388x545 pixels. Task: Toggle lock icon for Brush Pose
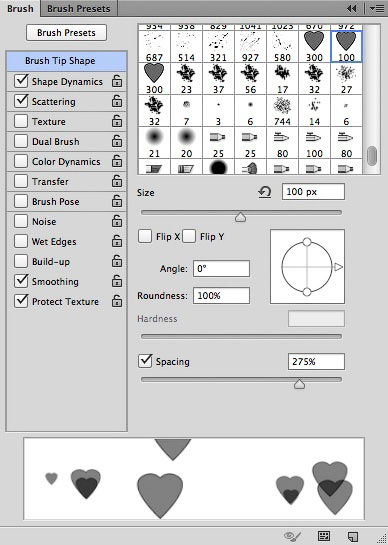(x=117, y=201)
